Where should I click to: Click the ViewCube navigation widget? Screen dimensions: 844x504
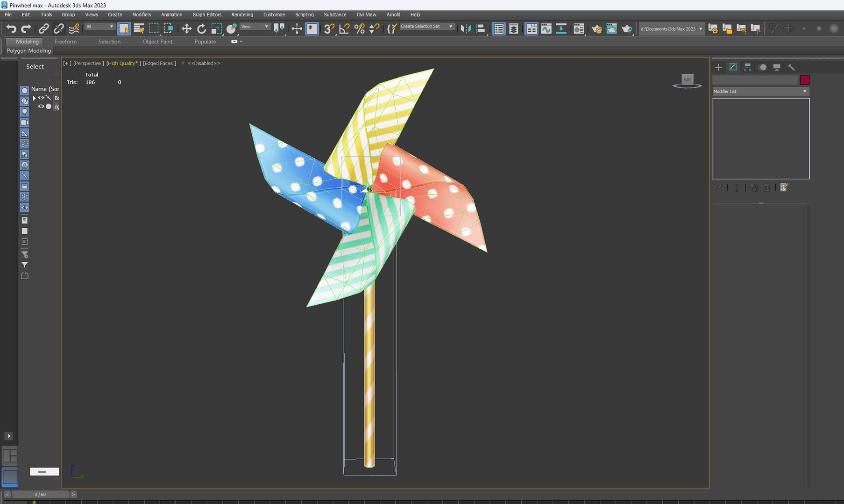coord(687,80)
